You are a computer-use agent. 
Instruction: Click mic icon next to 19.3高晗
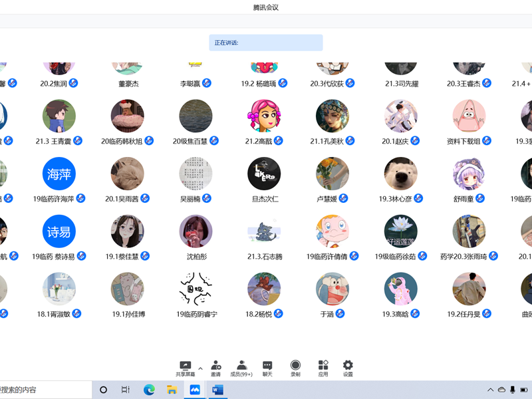click(416, 314)
